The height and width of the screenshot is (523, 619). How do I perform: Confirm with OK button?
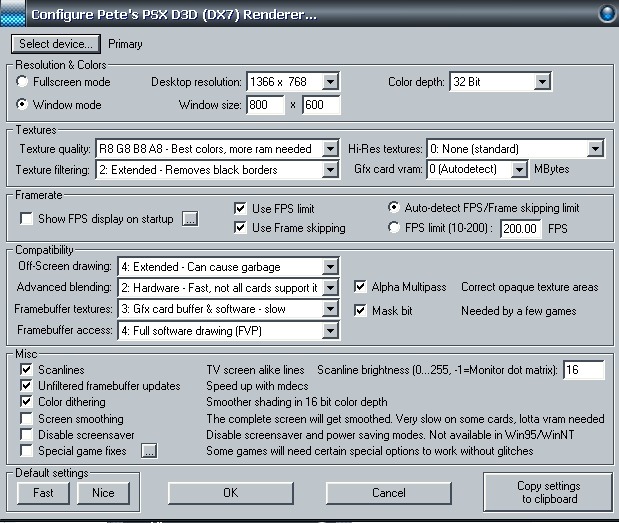(231, 493)
